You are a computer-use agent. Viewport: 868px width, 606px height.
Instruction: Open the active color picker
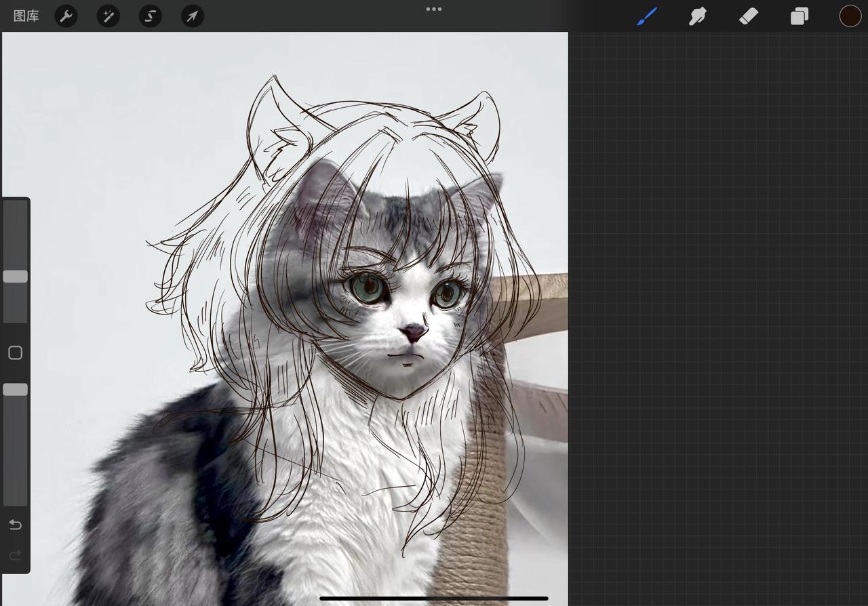coord(850,16)
